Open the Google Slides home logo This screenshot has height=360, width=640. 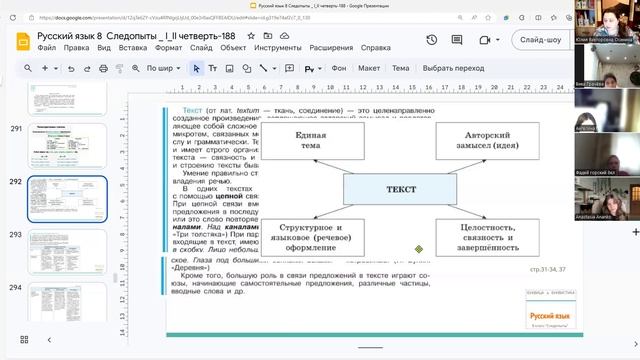23,41
